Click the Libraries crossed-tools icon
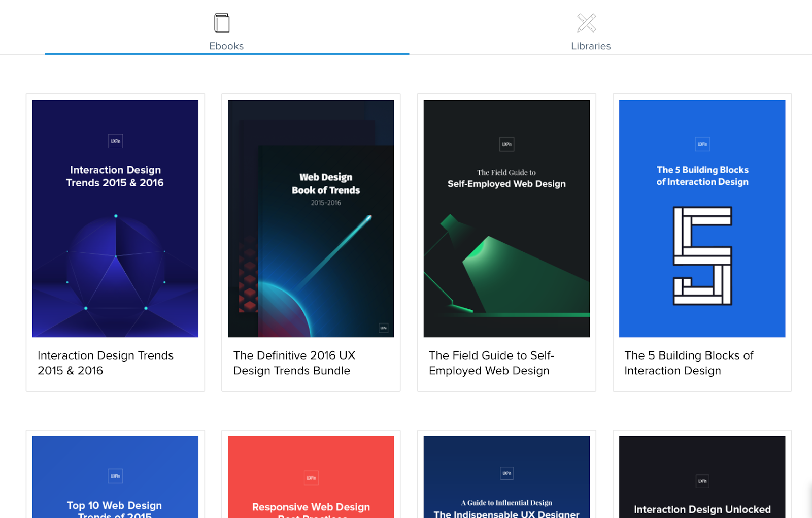This screenshot has width=812, height=518. point(586,22)
